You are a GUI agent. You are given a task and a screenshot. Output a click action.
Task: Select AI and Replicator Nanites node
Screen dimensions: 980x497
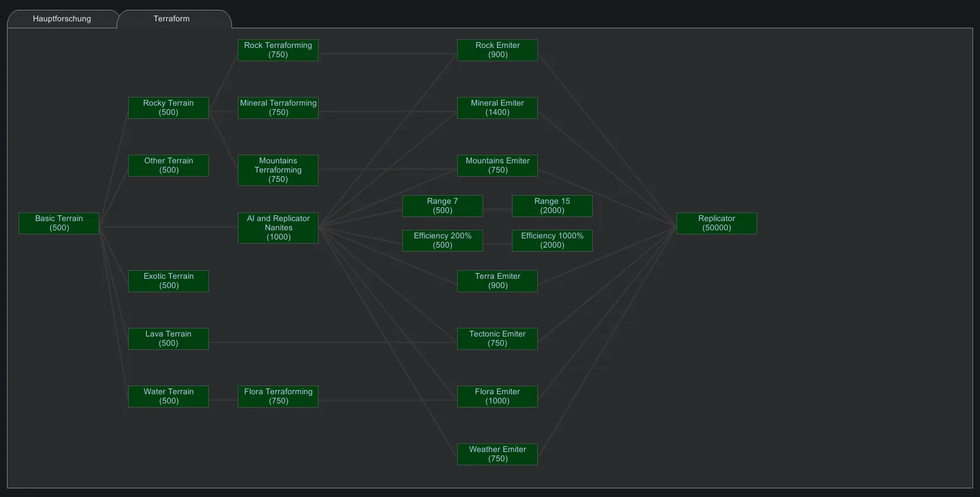coord(278,228)
